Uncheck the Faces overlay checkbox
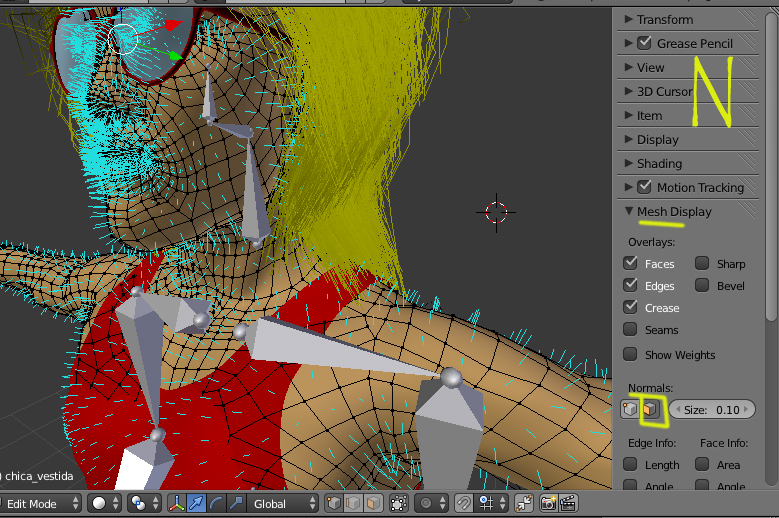 tap(630, 264)
